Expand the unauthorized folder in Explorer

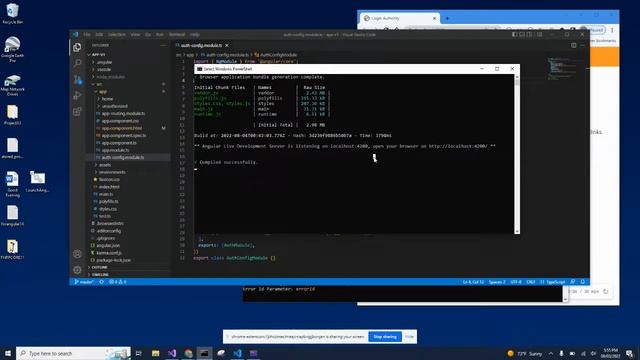click(115, 106)
